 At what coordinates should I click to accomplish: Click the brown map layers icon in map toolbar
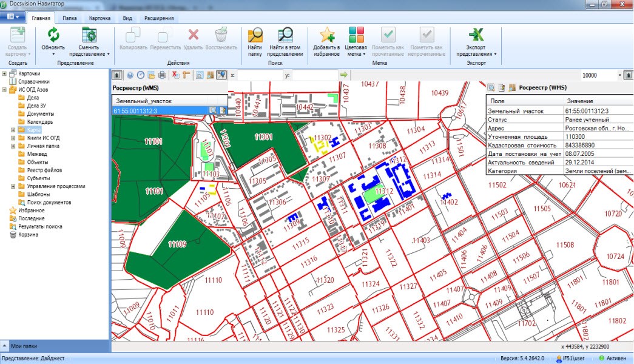[211, 75]
